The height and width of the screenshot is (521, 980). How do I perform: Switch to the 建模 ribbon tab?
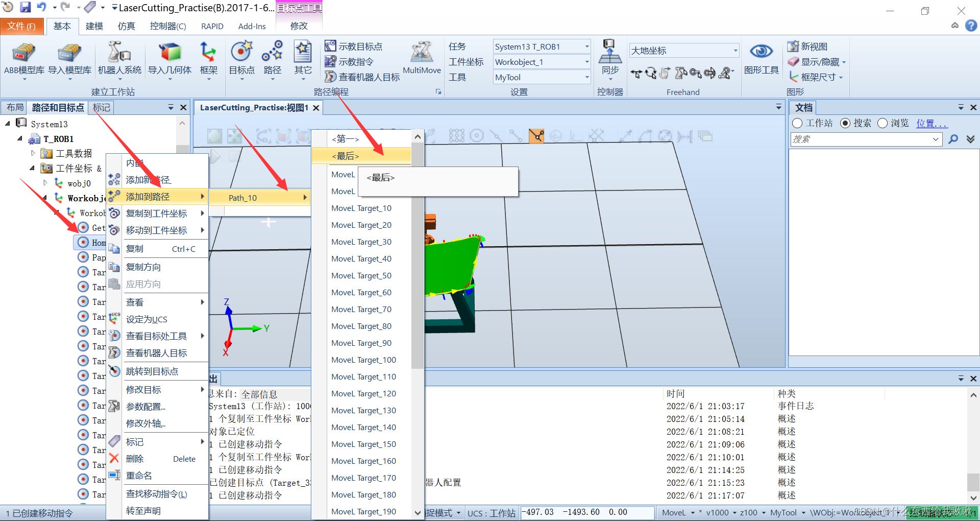(94, 26)
